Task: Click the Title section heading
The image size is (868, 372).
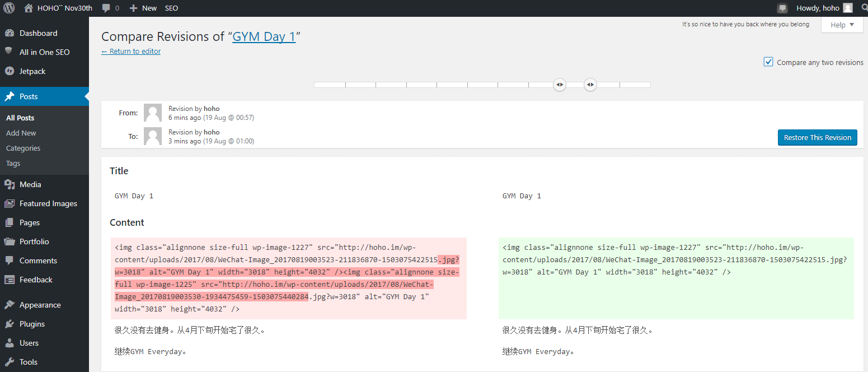Action: [119, 171]
